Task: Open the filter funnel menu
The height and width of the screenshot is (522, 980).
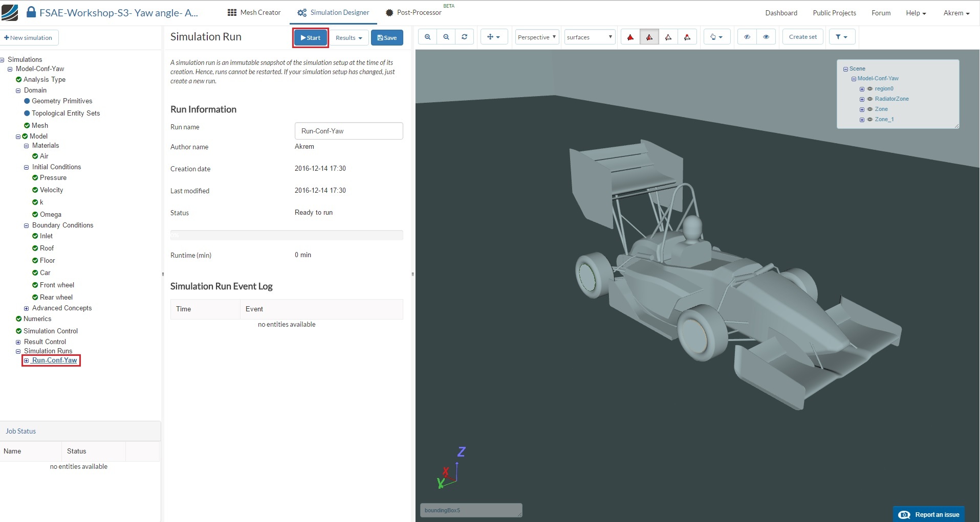Action: click(x=841, y=37)
